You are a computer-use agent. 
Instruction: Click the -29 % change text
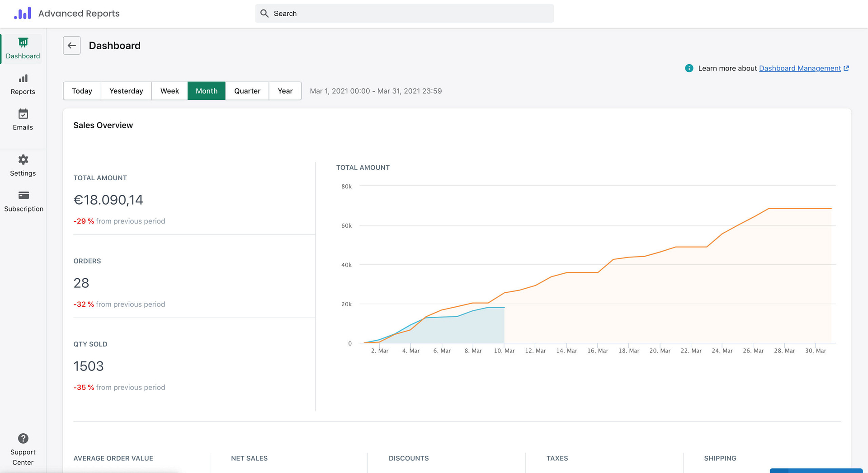(84, 221)
